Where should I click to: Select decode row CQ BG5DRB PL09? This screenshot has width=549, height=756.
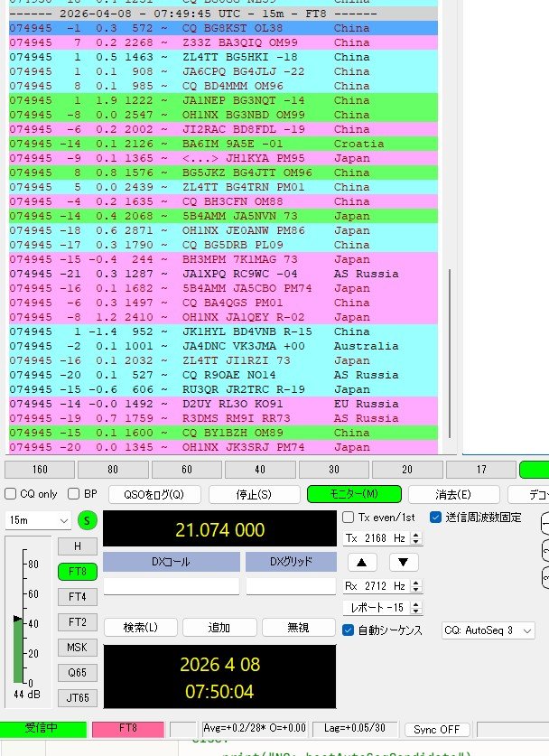[223, 245]
